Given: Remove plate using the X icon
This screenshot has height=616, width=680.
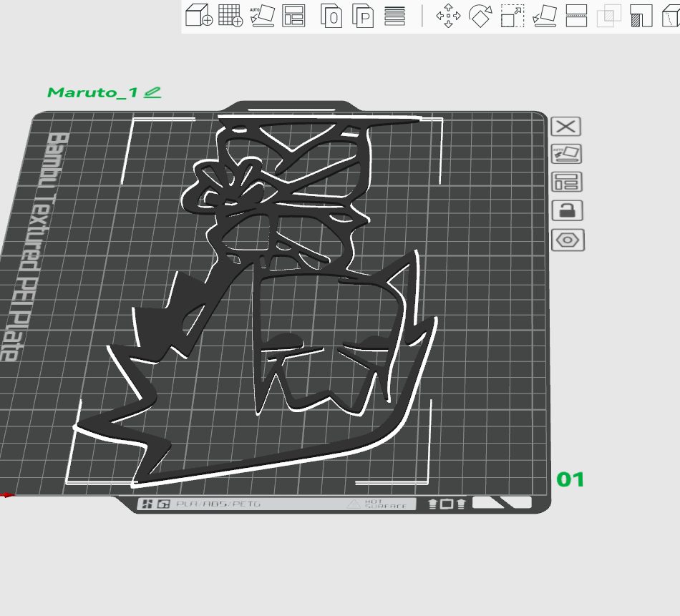Looking at the screenshot, I should coord(566,127).
